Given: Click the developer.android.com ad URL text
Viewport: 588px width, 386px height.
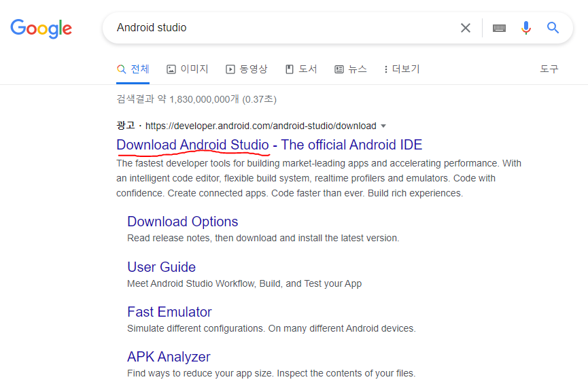Looking at the screenshot, I should click(x=260, y=126).
